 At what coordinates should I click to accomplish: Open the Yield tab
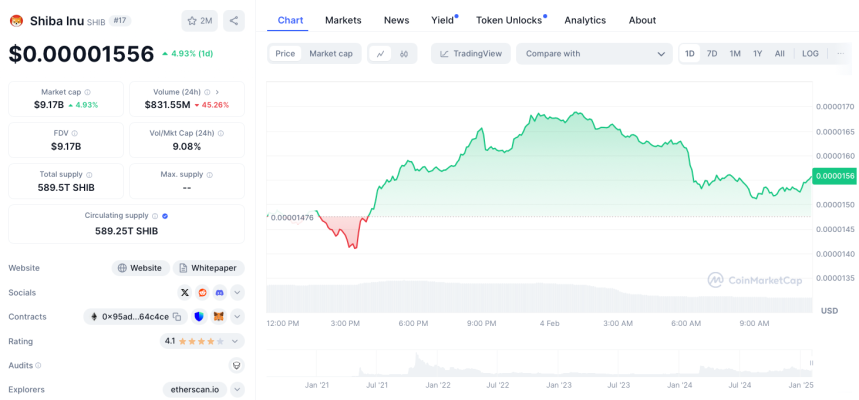point(443,20)
